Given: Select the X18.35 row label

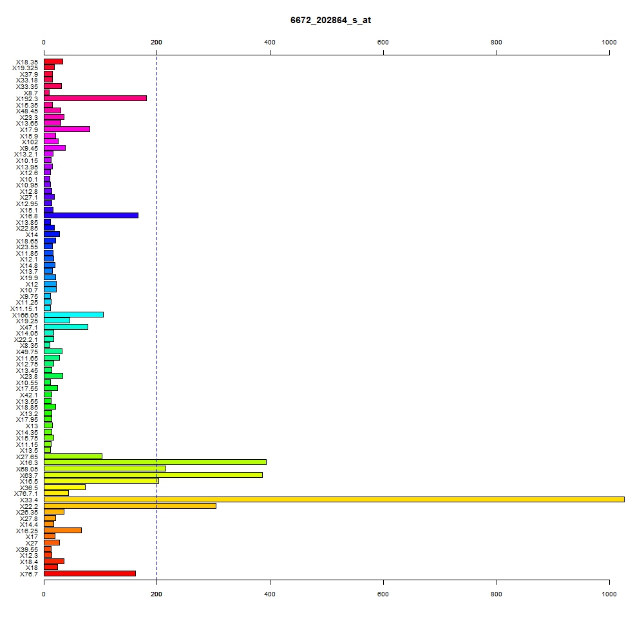Looking at the screenshot, I should click(x=27, y=62).
